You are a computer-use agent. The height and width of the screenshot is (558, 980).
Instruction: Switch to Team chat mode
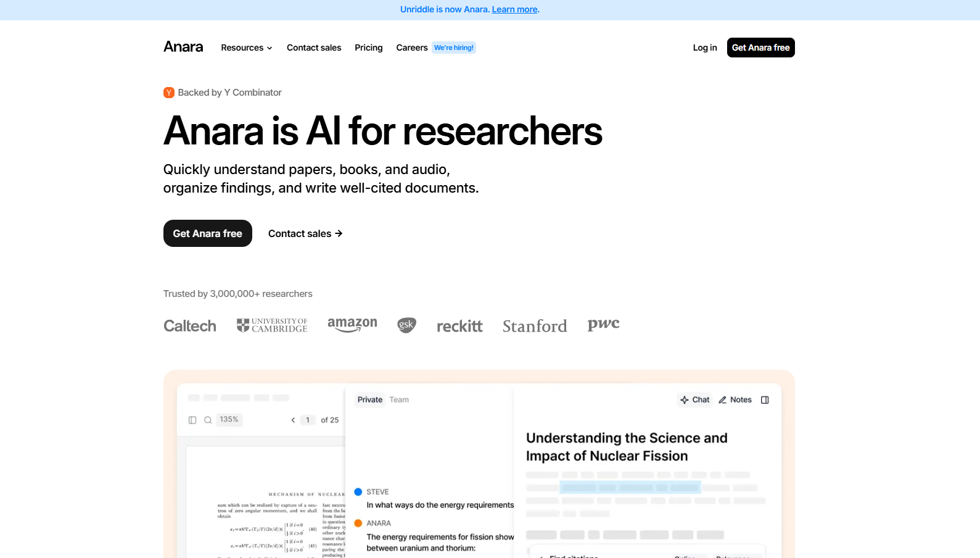(399, 400)
